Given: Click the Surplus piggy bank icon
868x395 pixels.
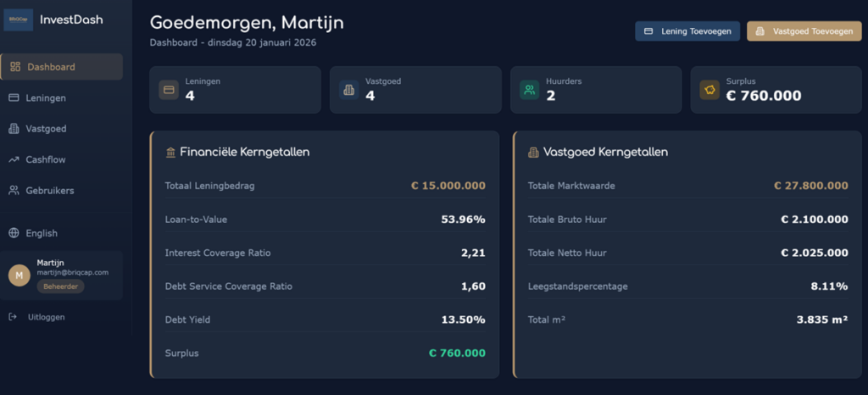Looking at the screenshot, I should (x=709, y=89).
